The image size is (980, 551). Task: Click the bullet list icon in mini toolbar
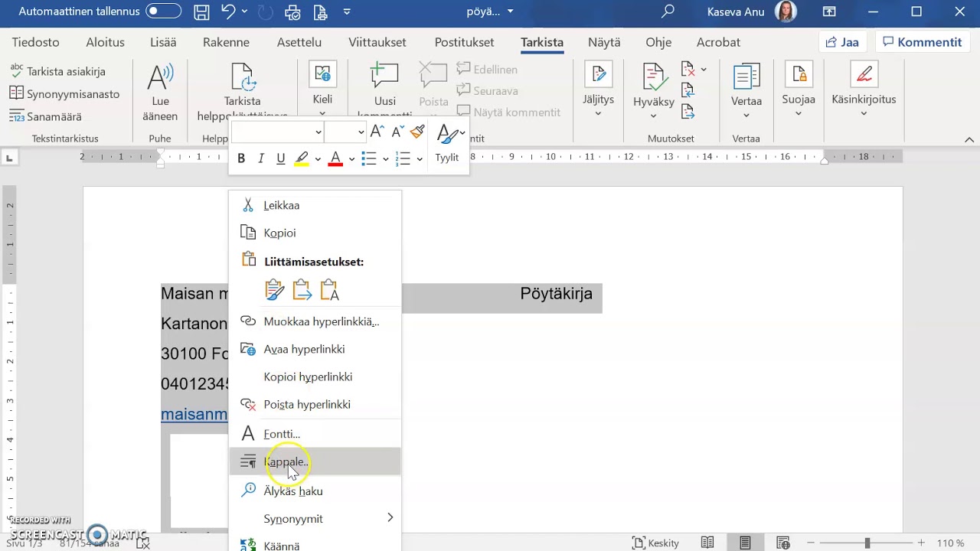(x=369, y=158)
